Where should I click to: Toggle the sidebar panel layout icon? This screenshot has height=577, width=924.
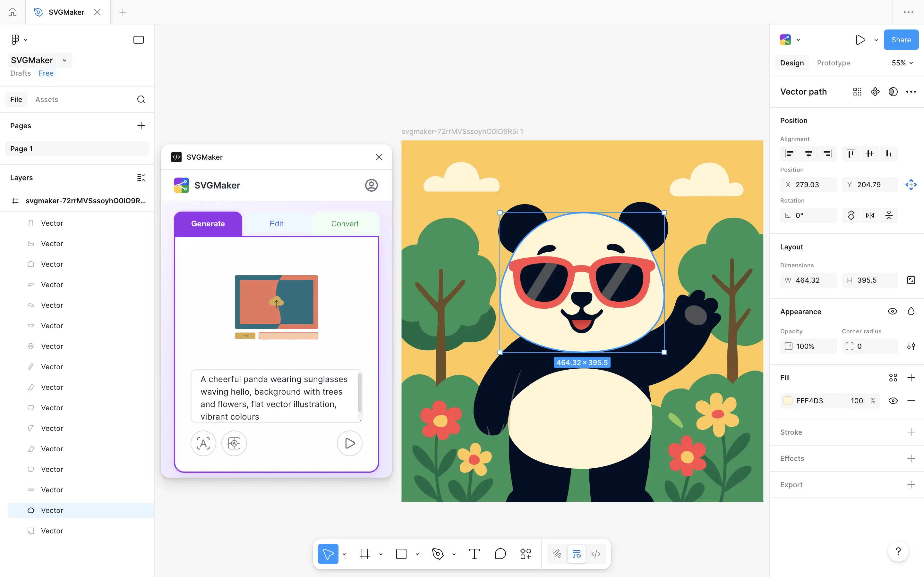point(138,40)
